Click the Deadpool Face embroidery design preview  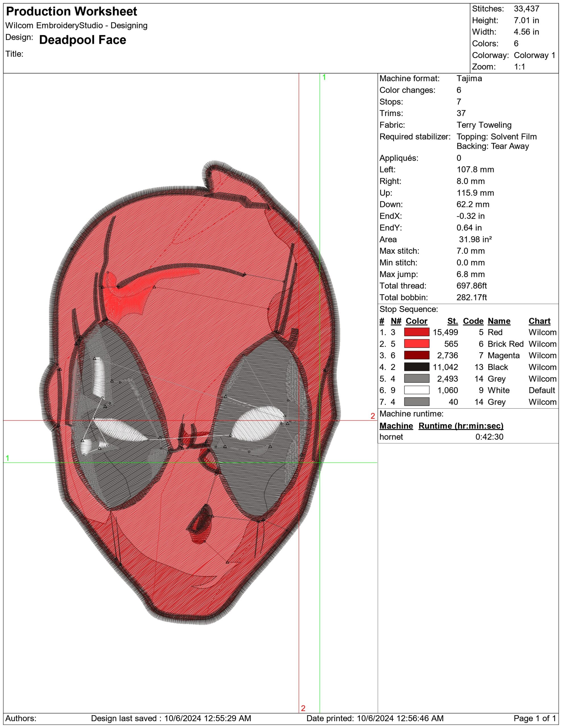pyautogui.click(x=190, y=393)
